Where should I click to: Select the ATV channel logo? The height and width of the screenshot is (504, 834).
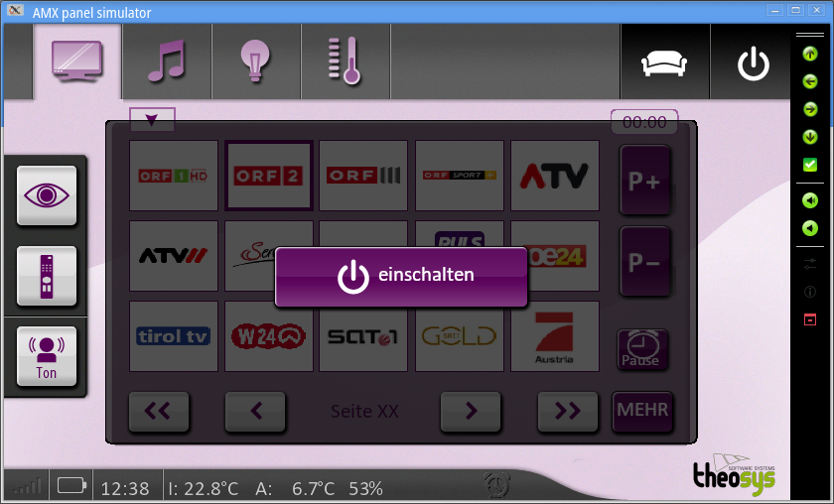coord(555,176)
